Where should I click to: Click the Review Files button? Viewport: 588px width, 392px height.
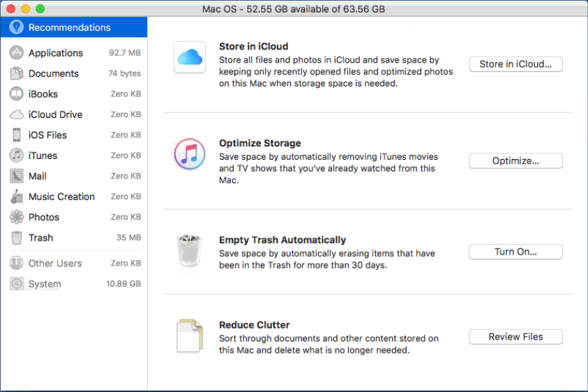click(515, 337)
